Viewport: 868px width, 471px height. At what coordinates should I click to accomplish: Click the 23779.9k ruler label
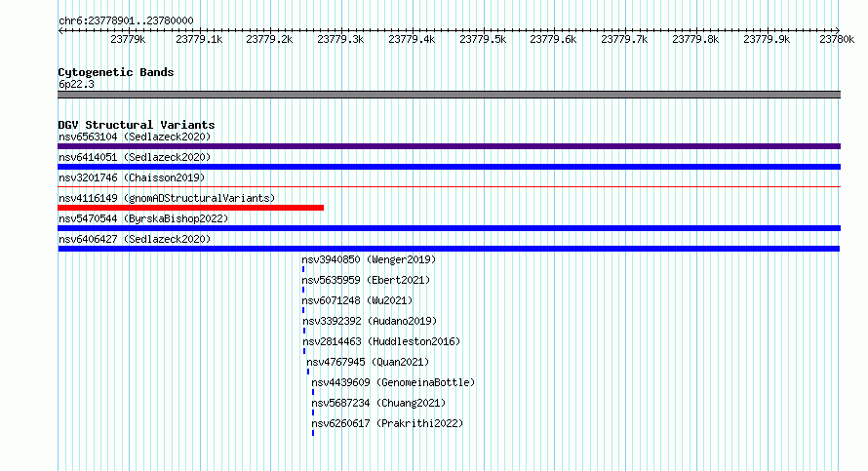pyautogui.click(x=767, y=39)
